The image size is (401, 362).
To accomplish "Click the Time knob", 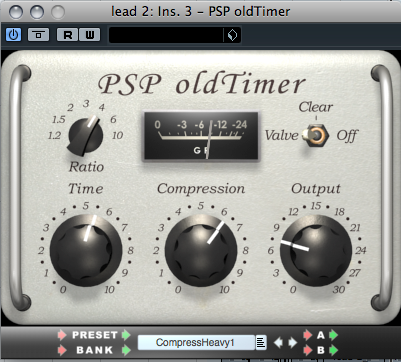I will (86, 250).
